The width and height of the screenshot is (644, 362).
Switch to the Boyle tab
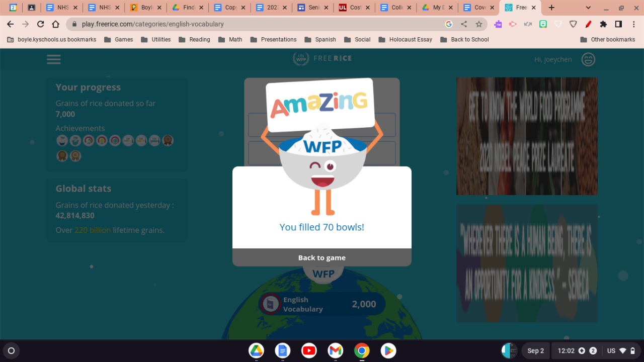(x=146, y=8)
